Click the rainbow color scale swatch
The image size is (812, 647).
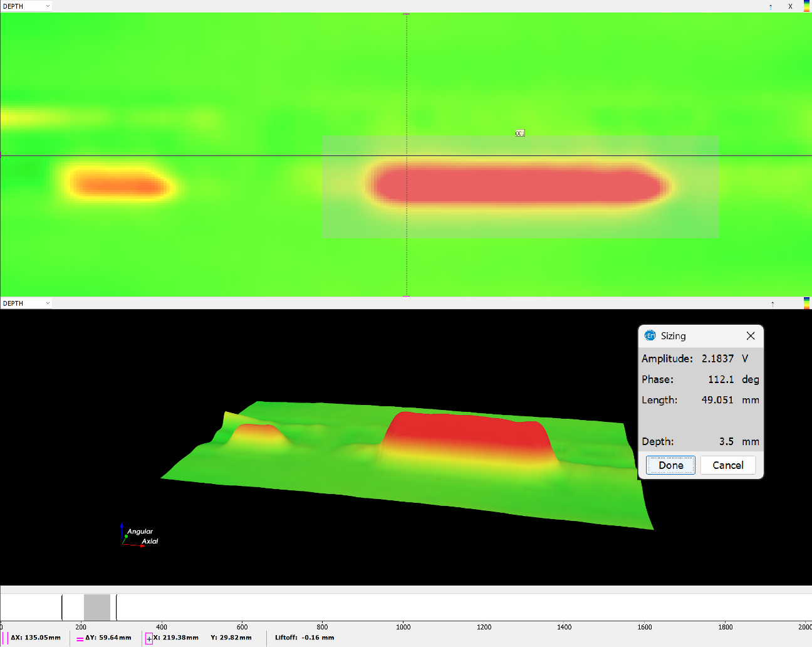click(x=808, y=6)
